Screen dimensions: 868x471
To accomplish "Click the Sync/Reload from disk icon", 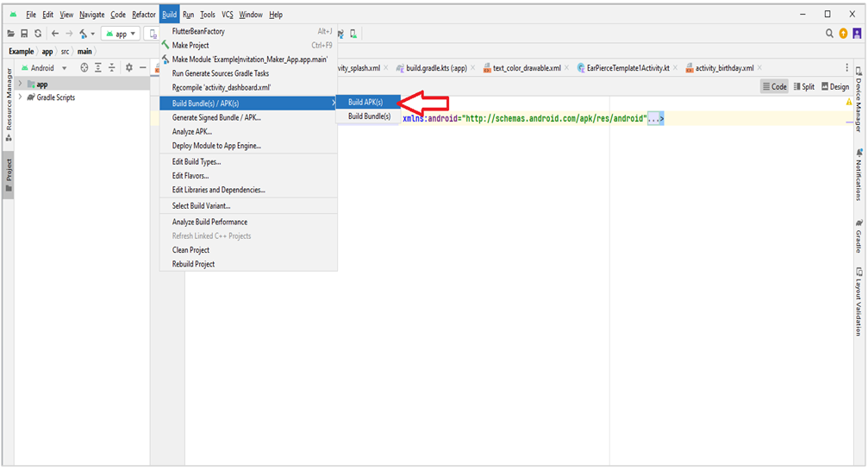I will point(38,34).
